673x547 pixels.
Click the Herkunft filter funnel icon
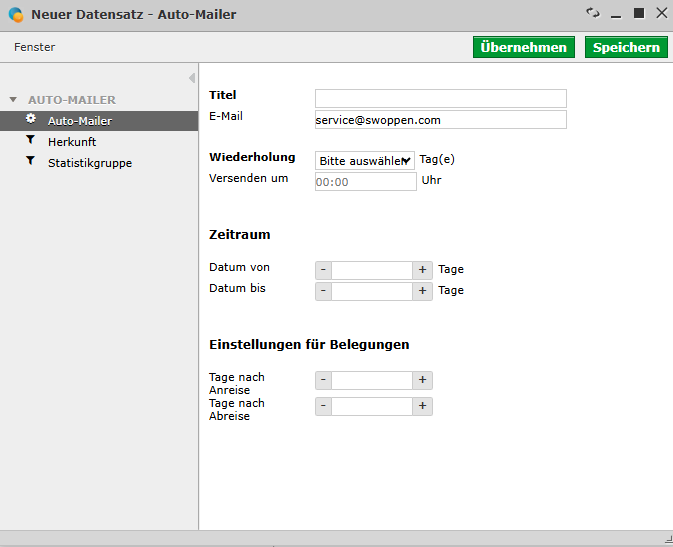tap(30, 140)
